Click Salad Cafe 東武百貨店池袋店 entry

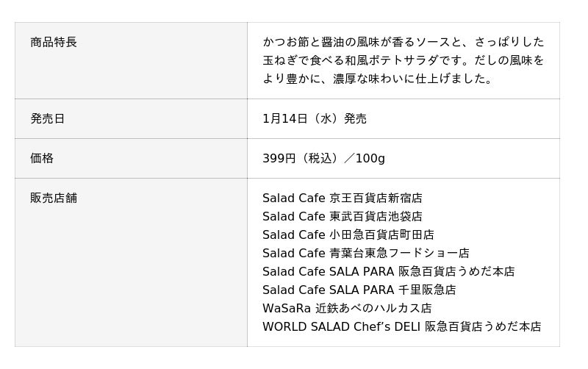pos(342,217)
